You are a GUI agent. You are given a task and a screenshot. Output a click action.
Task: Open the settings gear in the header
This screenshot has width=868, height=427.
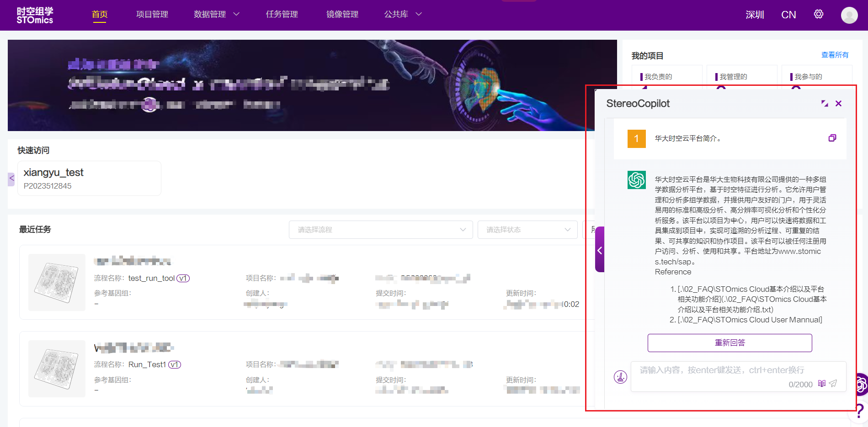pos(818,14)
